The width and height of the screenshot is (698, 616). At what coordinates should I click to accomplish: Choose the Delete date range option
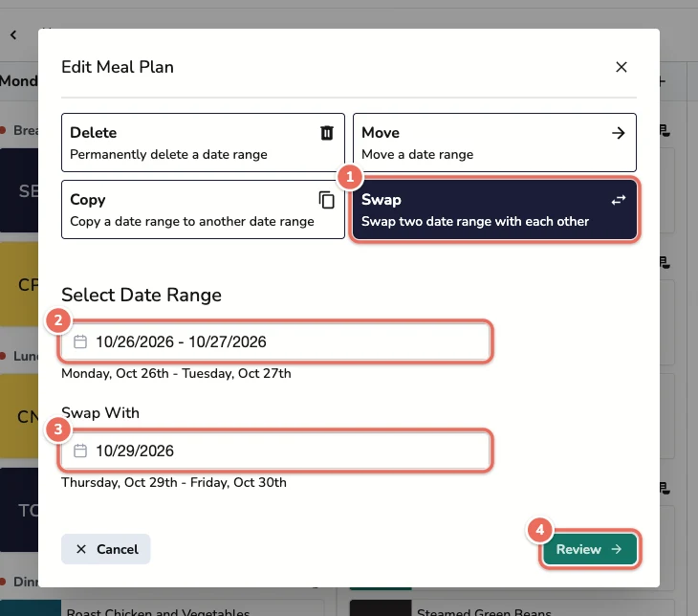203,143
